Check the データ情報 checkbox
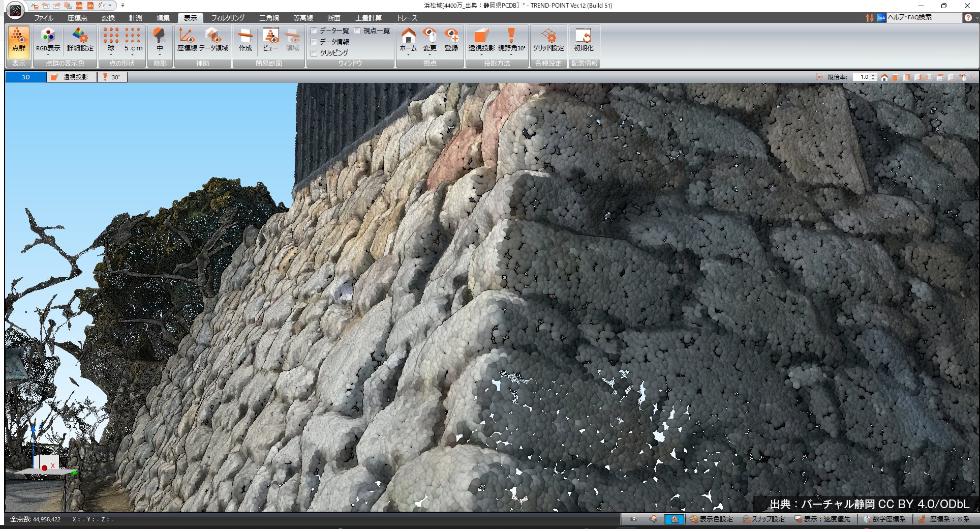 pos(314,42)
